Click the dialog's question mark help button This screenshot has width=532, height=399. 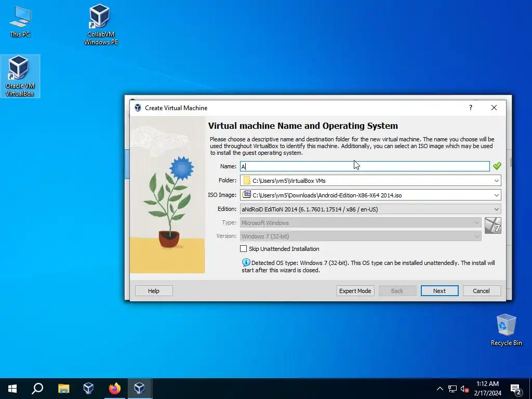[x=470, y=108]
